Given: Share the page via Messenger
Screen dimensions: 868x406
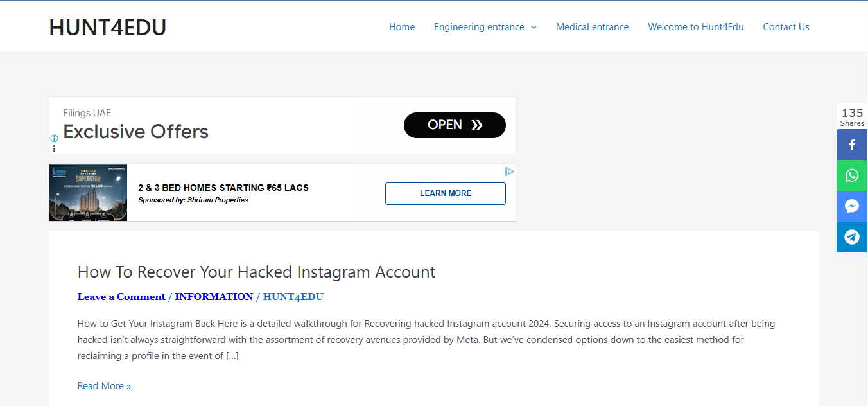Looking at the screenshot, I should (x=852, y=206).
